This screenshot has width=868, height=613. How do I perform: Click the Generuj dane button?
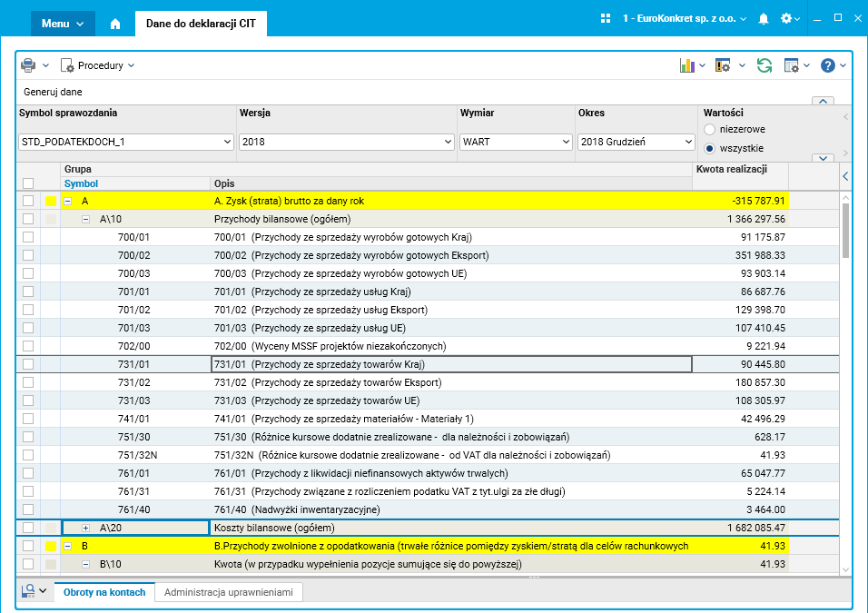54,92
